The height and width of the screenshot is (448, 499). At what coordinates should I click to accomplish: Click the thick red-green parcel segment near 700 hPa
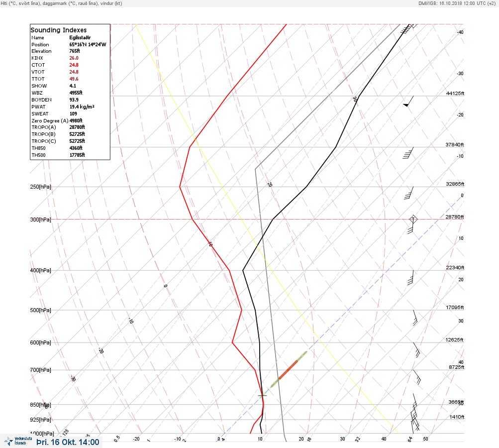(x=289, y=369)
